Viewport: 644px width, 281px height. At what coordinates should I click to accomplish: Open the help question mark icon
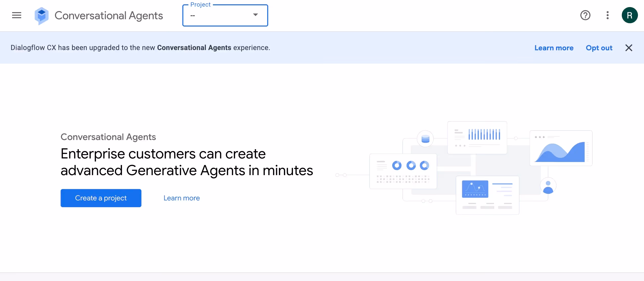585,15
